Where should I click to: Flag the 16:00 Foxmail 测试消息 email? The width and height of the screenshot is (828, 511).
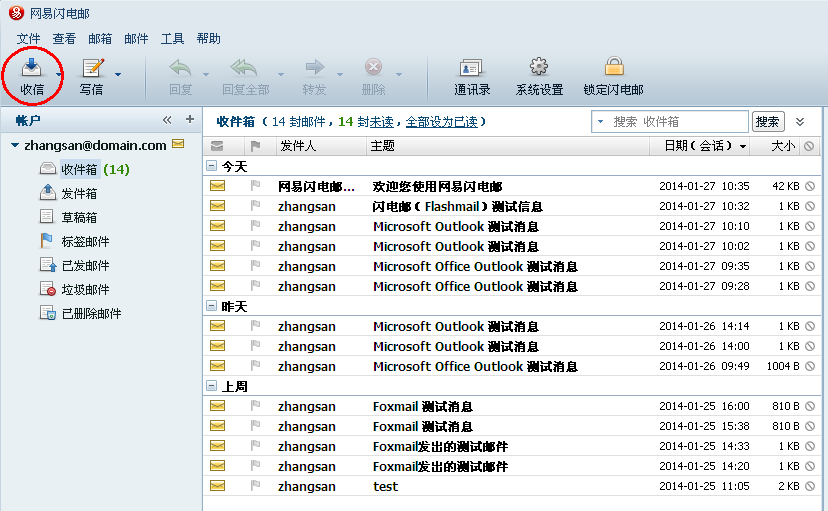click(x=256, y=406)
